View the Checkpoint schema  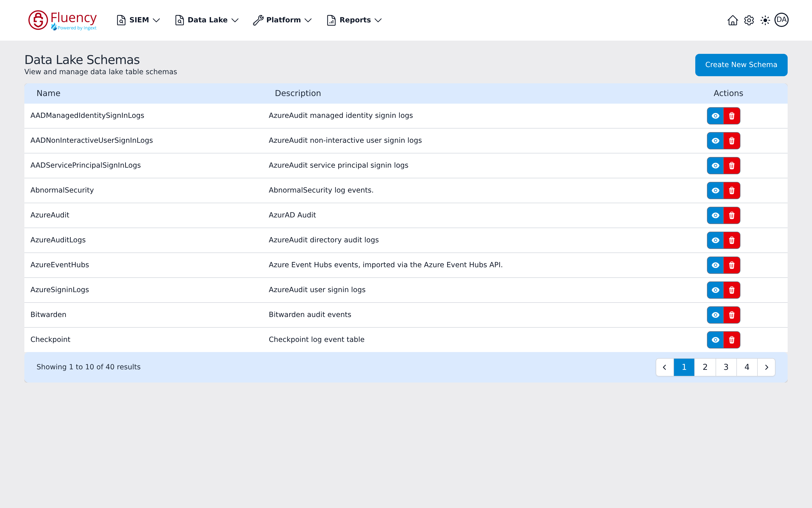(715, 340)
